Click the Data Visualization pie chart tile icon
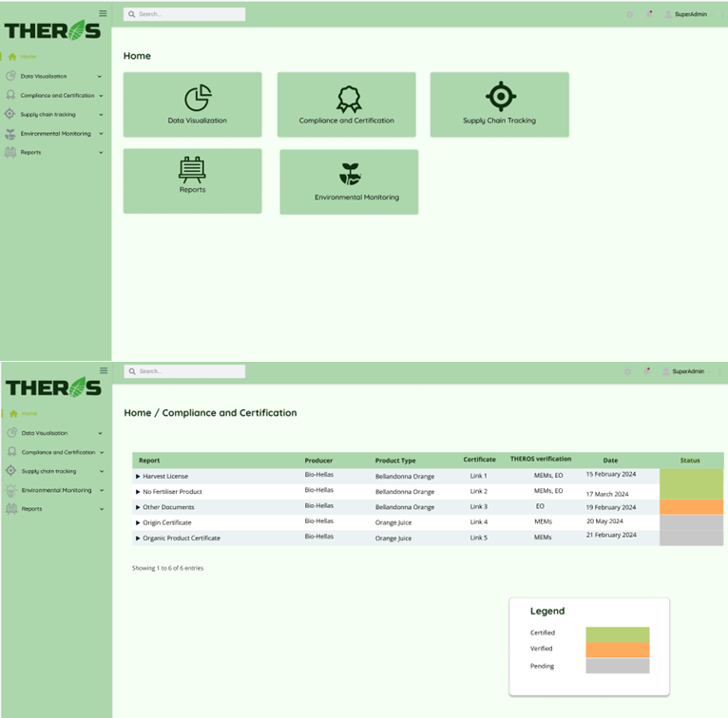Viewport: 728px width, 718px height. [198, 98]
